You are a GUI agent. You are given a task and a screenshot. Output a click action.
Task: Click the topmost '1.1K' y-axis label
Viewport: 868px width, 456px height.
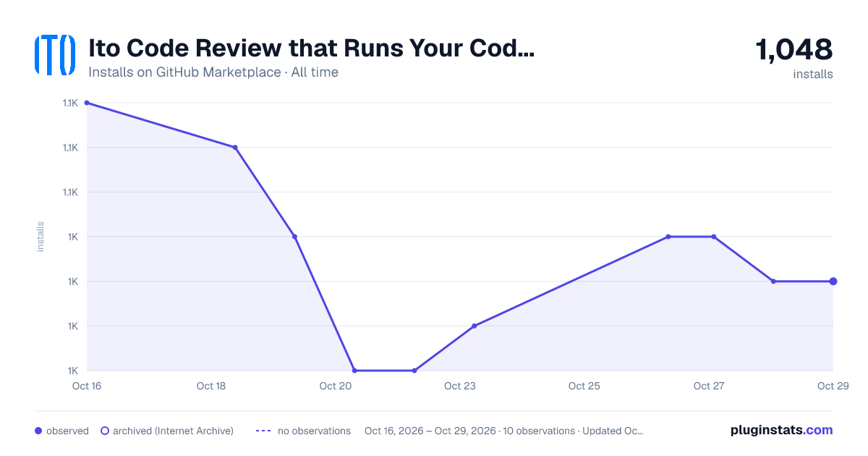(x=70, y=103)
